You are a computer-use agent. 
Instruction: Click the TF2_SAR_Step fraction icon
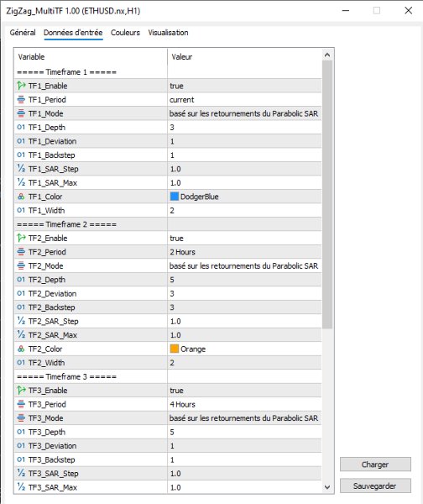pos(21,321)
